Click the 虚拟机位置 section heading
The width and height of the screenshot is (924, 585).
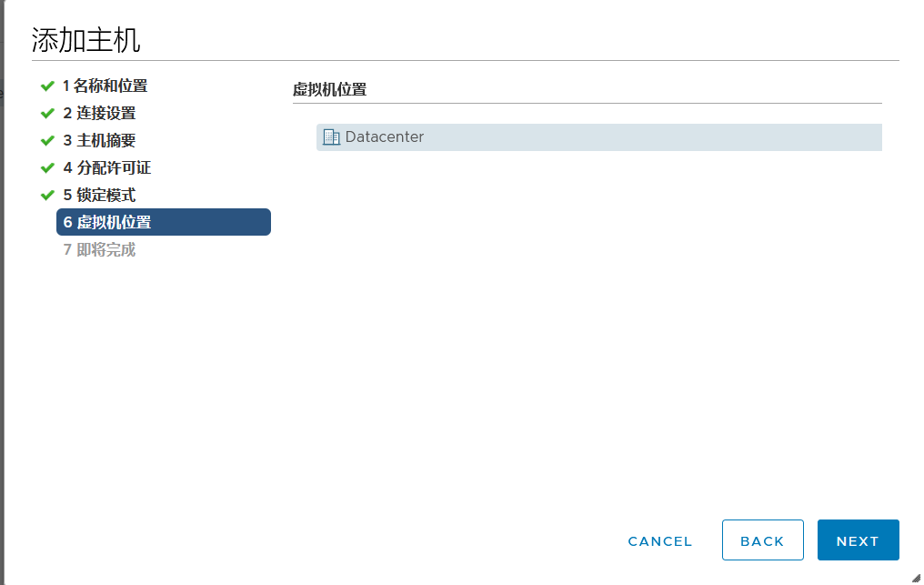pos(329,89)
